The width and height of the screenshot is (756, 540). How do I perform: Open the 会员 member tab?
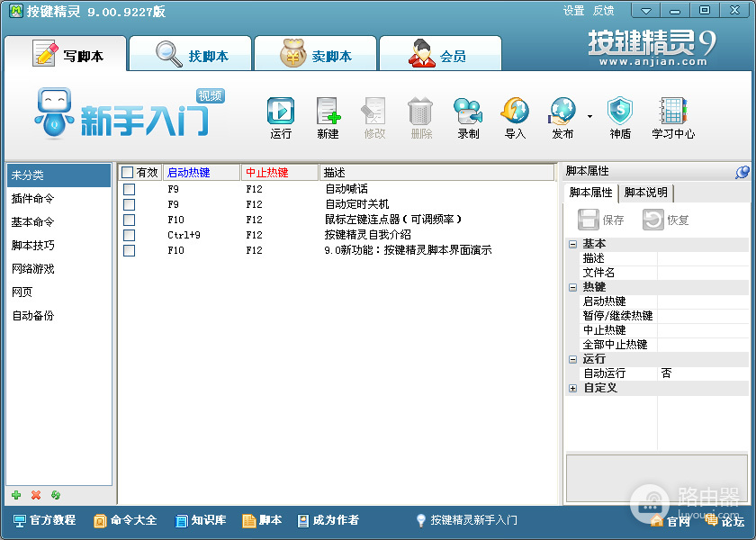[x=441, y=53]
